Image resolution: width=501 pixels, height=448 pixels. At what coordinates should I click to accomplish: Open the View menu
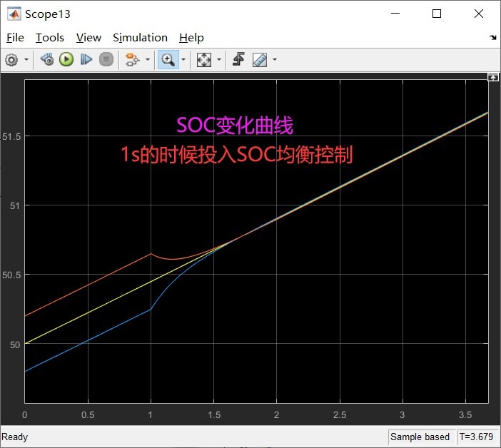pyautogui.click(x=88, y=38)
